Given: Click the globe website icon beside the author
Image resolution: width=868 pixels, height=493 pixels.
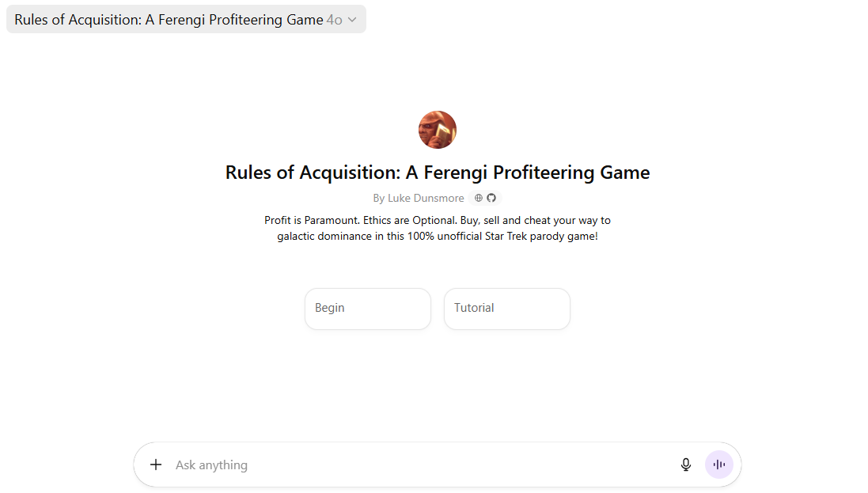Looking at the screenshot, I should (479, 198).
